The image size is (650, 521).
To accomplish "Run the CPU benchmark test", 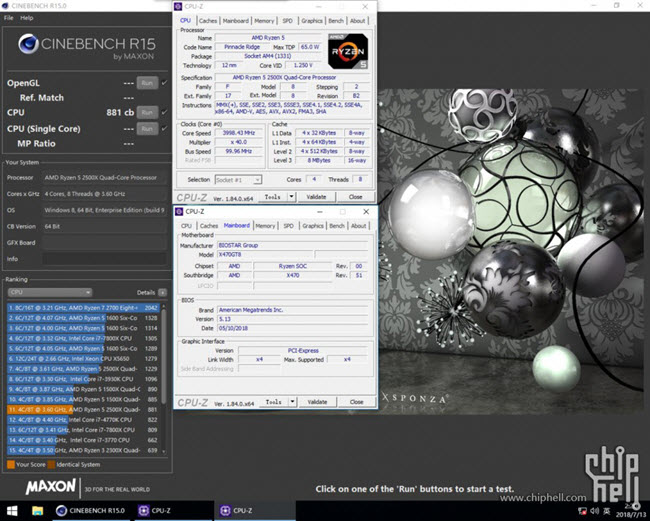I will [x=147, y=113].
